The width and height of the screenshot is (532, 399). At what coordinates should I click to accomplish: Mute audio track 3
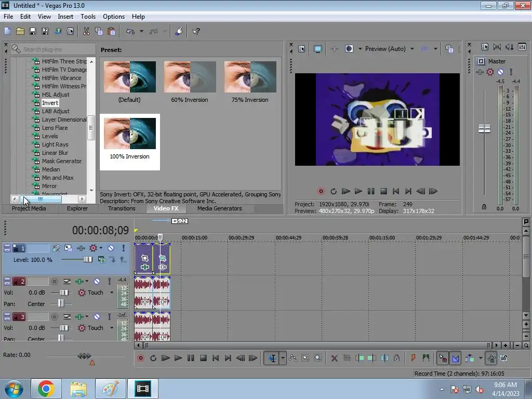tap(97, 316)
